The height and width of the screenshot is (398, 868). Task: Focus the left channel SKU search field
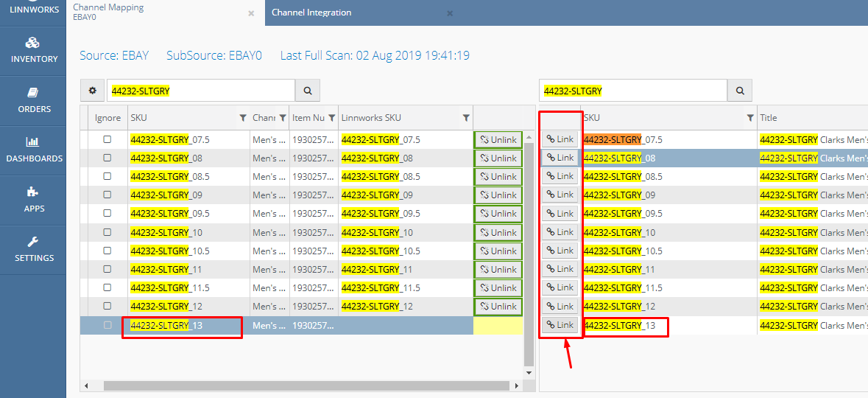(201, 91)
